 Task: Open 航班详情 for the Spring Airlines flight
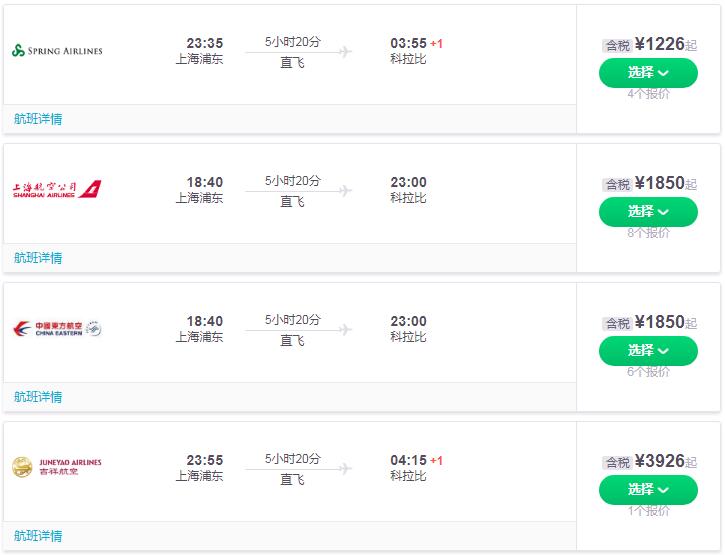point(38,119)
